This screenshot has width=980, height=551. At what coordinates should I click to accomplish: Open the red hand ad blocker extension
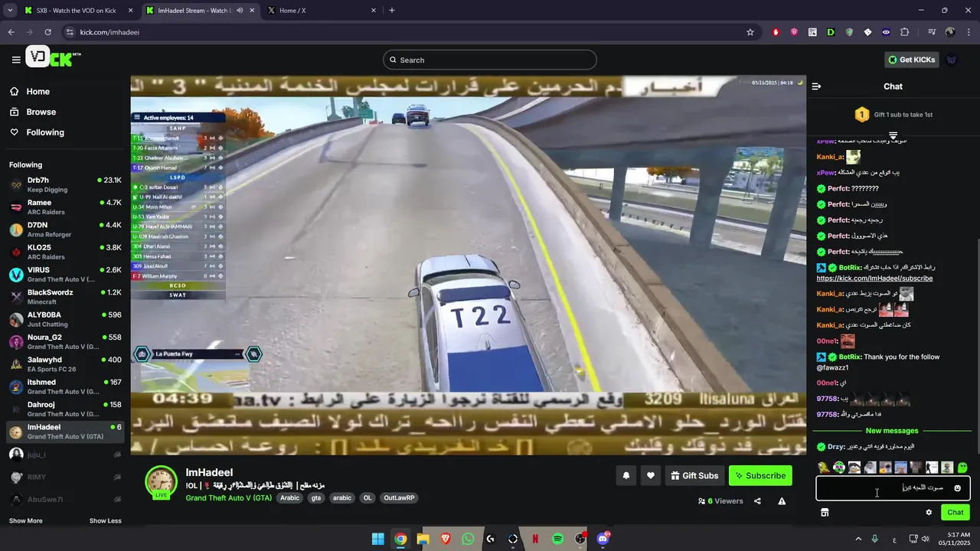[776, 32]
